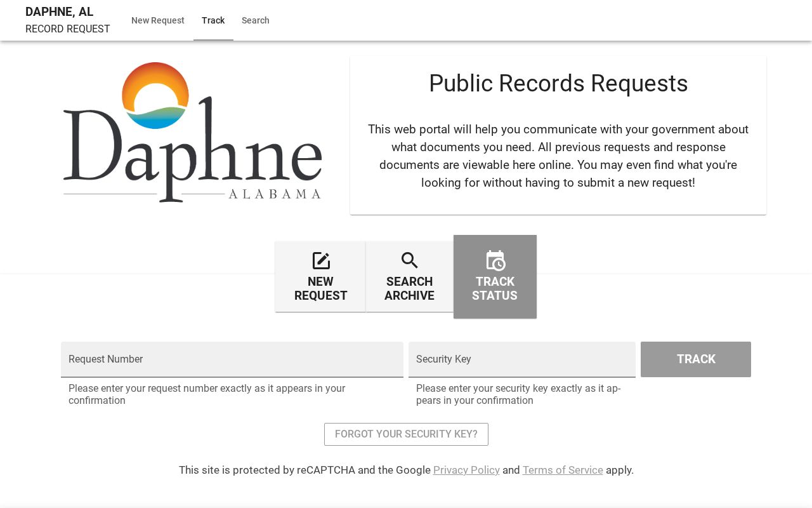Open the Google Privacy Policy link
Screen dimensions: 812x508
click(466, 470)
